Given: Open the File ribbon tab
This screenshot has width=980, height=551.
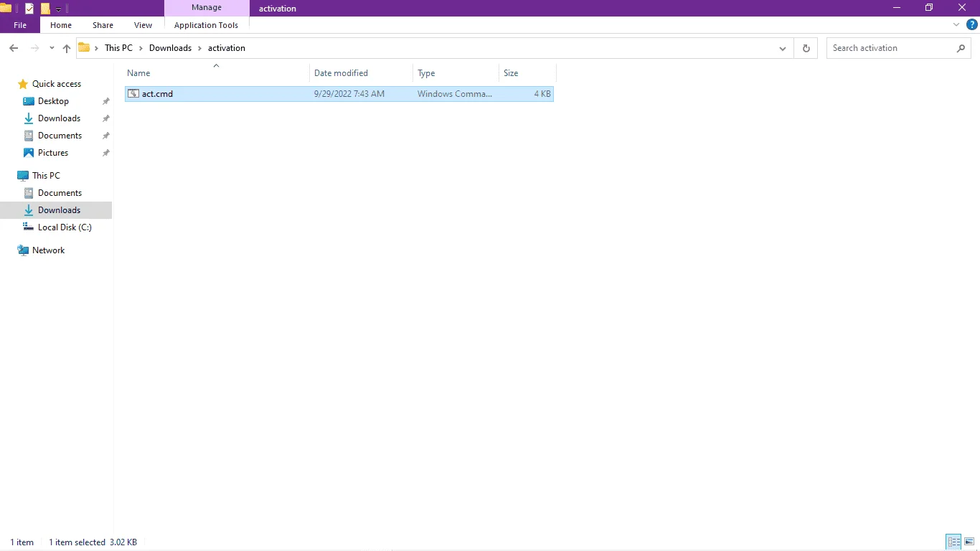Looking at the screenshot, I should 20,25.
